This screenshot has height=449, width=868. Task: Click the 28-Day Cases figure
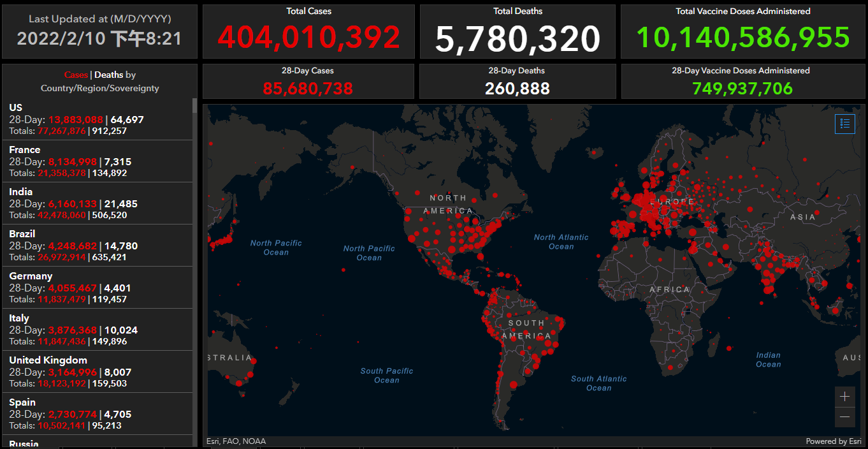coord(308,88)
